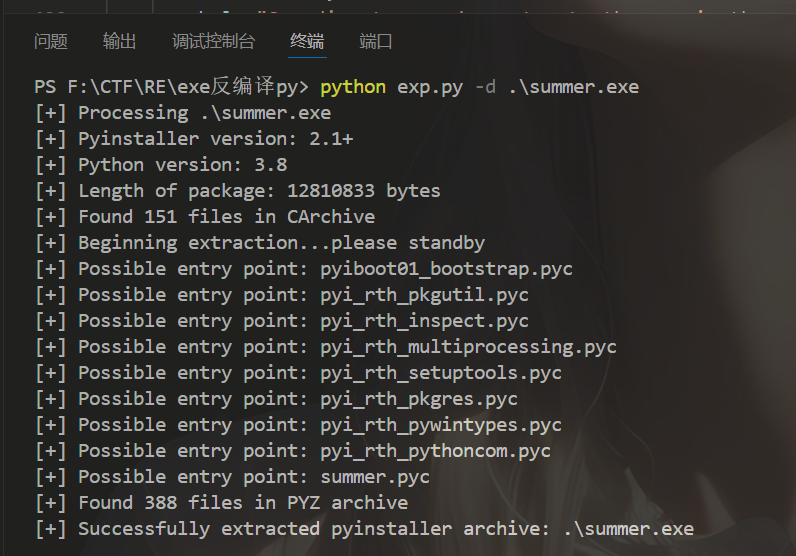Open the 问题 (Problems) tab
Viewport: 796px width, 556px height.
point(51,42)
